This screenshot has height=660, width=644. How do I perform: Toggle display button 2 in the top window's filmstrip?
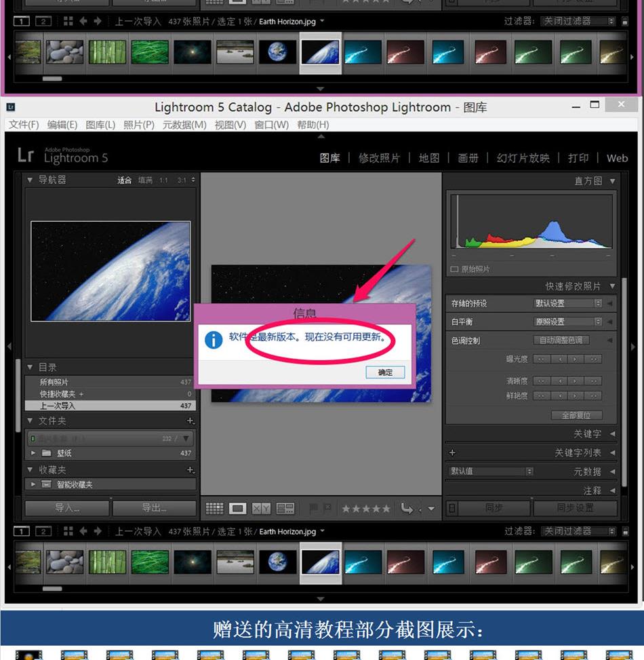[x=43, y=21]
